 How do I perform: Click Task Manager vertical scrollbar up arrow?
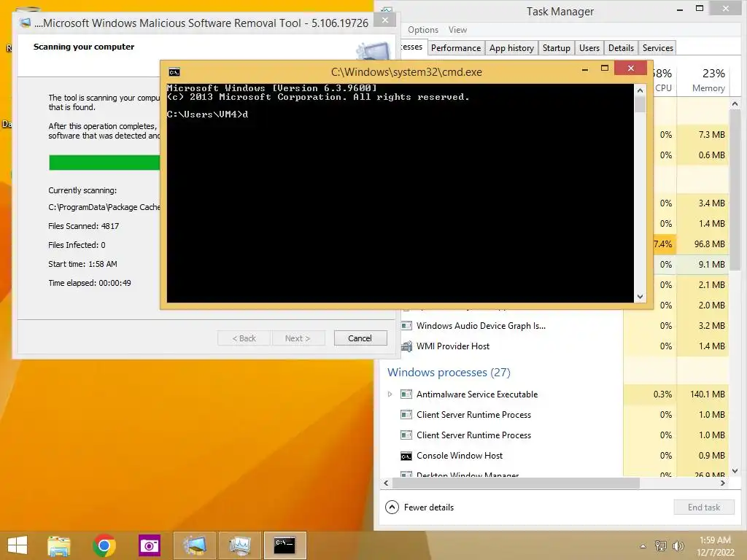click(x=735, y=104)
